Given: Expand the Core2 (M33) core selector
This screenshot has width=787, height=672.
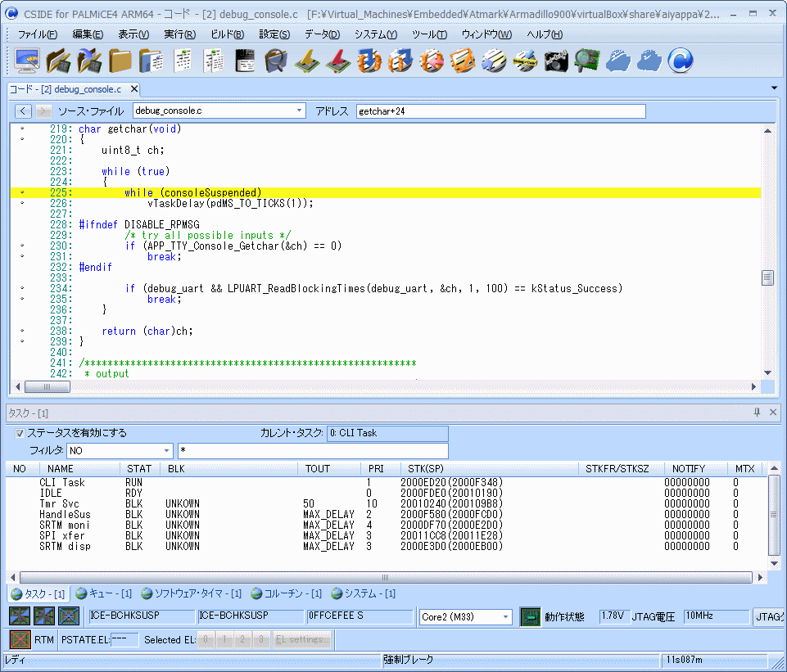Looking at the screenshot, I should tap(505, 616).
